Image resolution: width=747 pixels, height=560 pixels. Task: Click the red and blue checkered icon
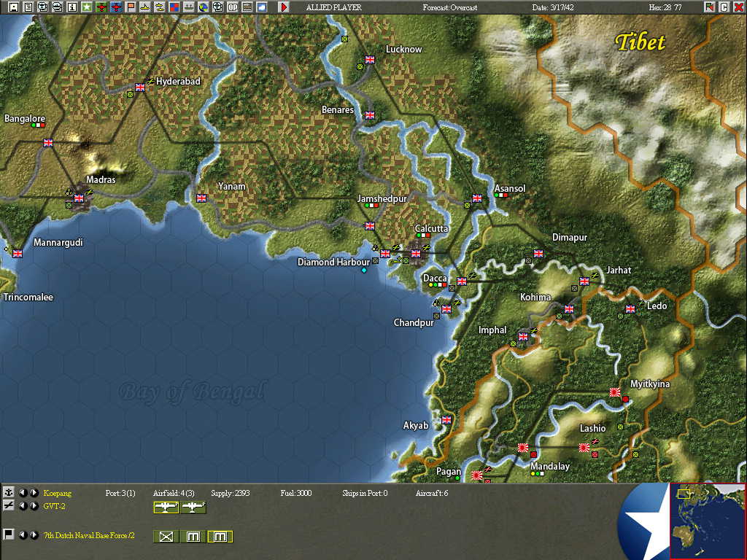click(174, 7)
